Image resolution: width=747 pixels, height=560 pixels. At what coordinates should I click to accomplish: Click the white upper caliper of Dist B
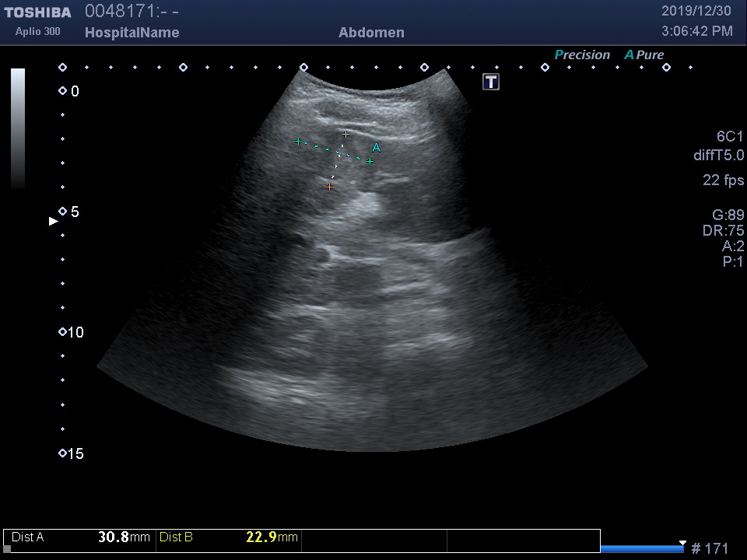(346, 135)
